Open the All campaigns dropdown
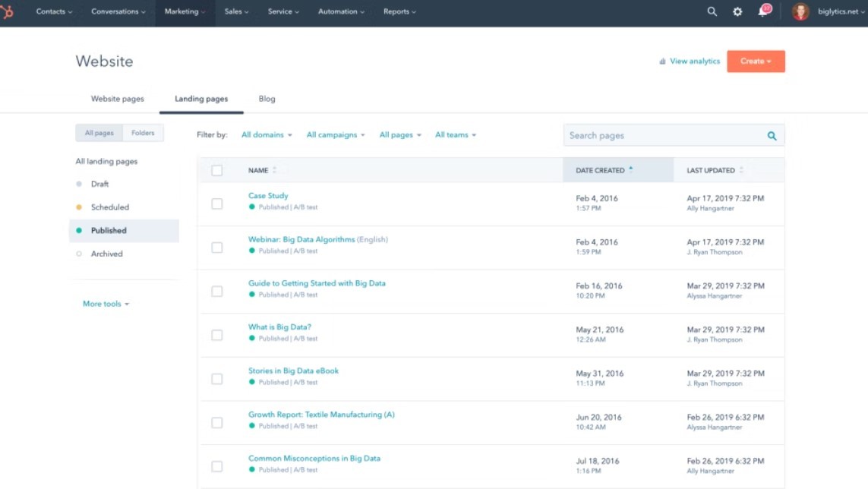 336,135
